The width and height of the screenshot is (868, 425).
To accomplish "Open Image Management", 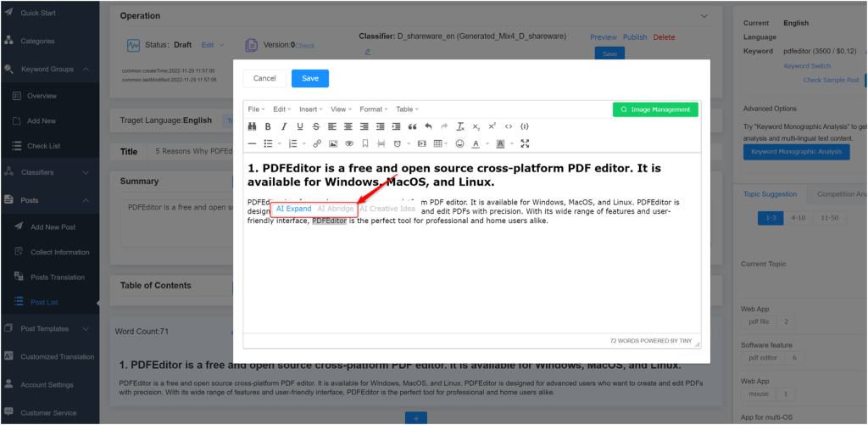I will (x=655, y=109).
